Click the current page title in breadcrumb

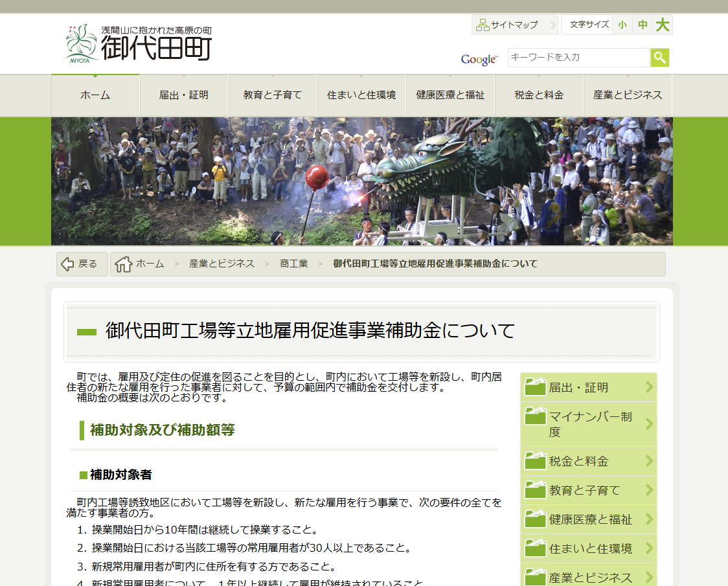pos(435,264)
